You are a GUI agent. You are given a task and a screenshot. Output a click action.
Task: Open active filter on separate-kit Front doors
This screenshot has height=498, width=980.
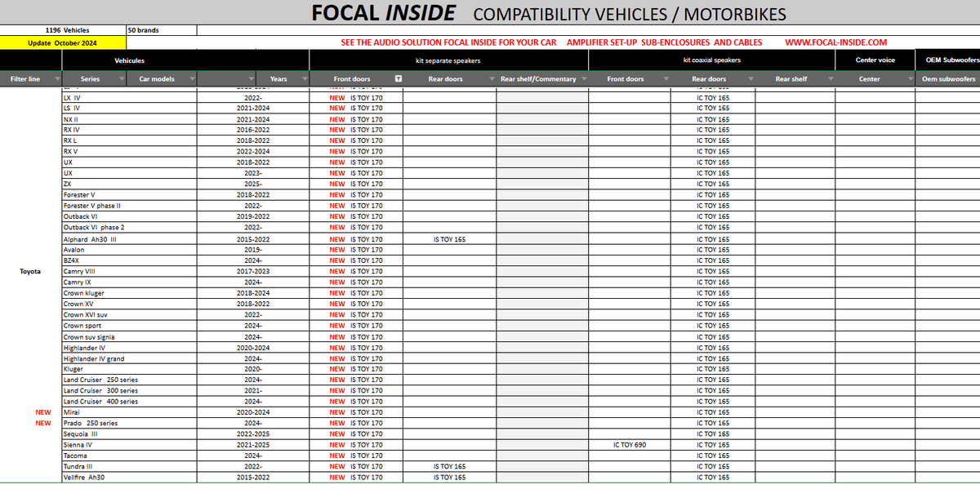398,79
